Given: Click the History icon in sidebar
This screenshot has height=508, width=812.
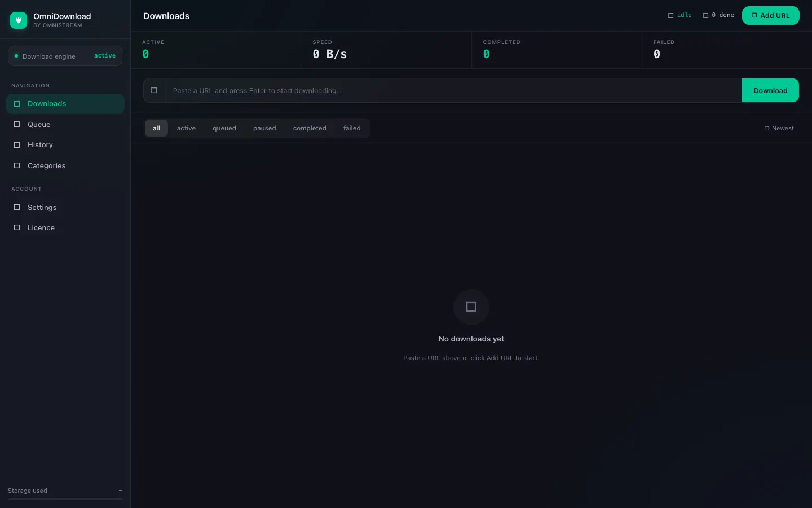Looking at the screenshot, I should point(17,145).
